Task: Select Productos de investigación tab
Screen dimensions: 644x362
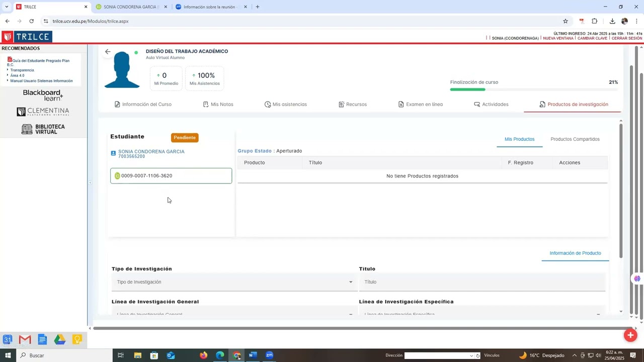Action: [574, 104]
